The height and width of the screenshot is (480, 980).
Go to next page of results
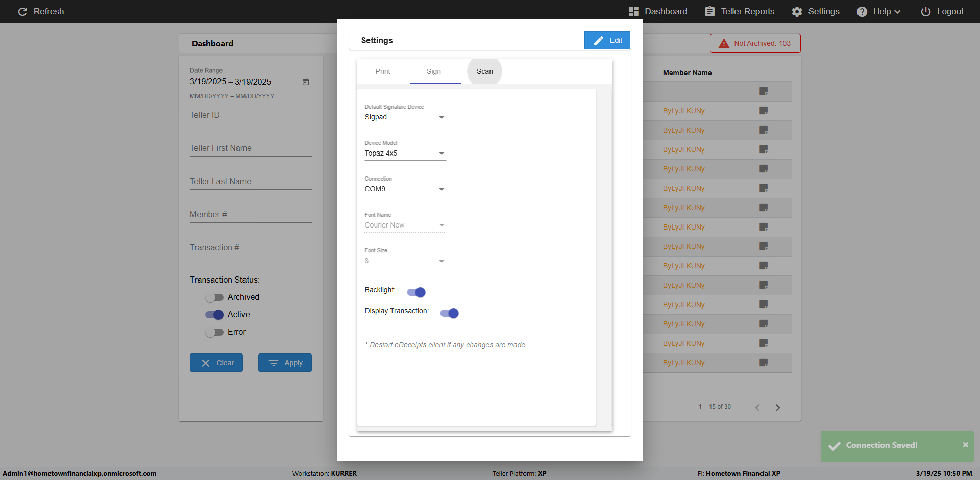pyautogui.click(x=778, y=407)
